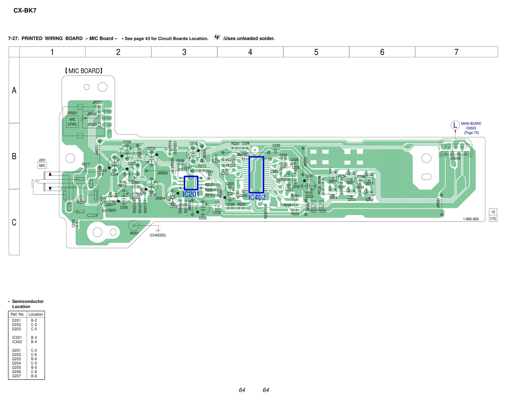Select the JR203 jumper label
This screenshot has width=532, height=400.
[x=92, y=124]
